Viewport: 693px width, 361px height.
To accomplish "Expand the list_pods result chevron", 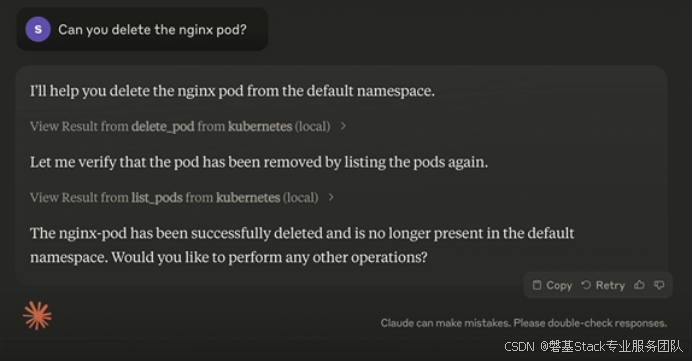I will click(x=331, y=198).
